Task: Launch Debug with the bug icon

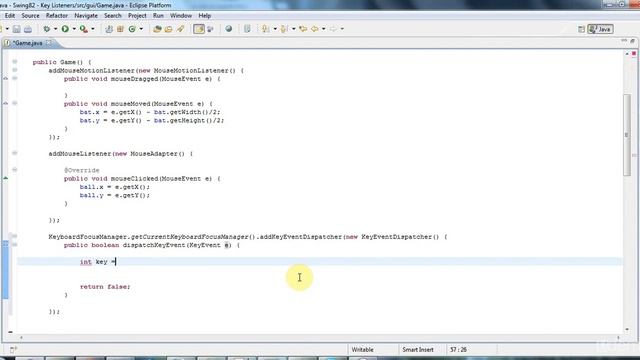Action: point(47,29)
